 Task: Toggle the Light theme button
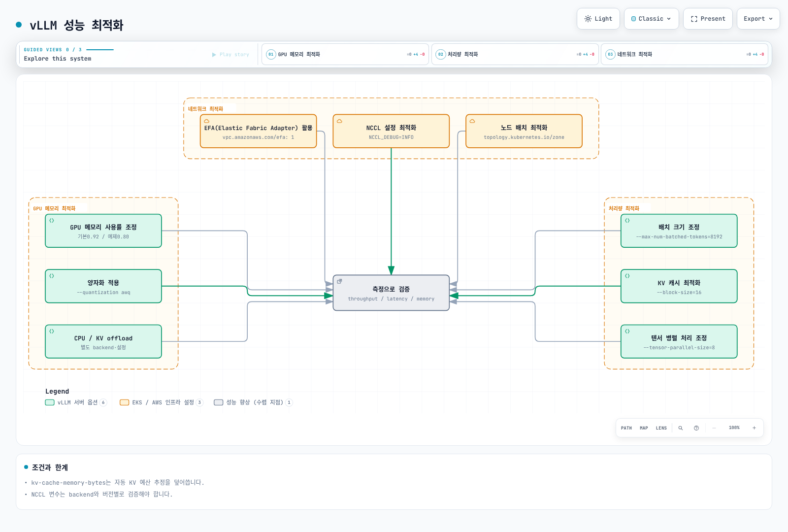coord(598,19)
